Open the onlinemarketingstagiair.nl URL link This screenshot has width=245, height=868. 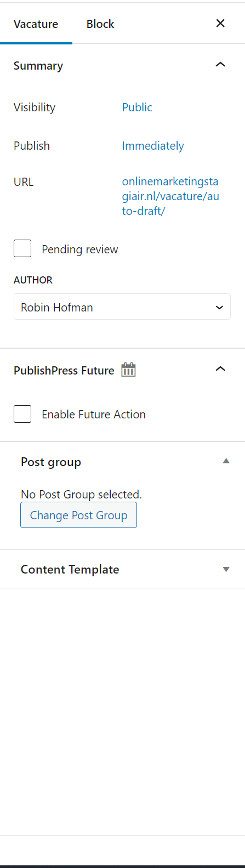170,196
